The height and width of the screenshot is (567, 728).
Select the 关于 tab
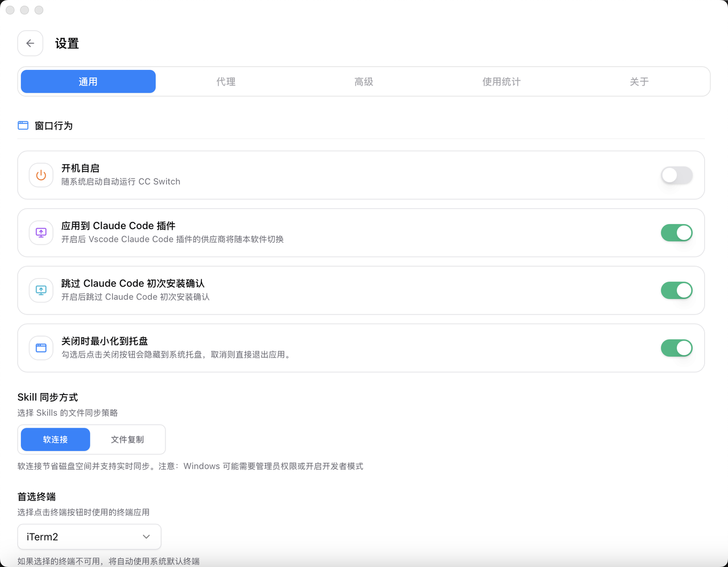639,82
